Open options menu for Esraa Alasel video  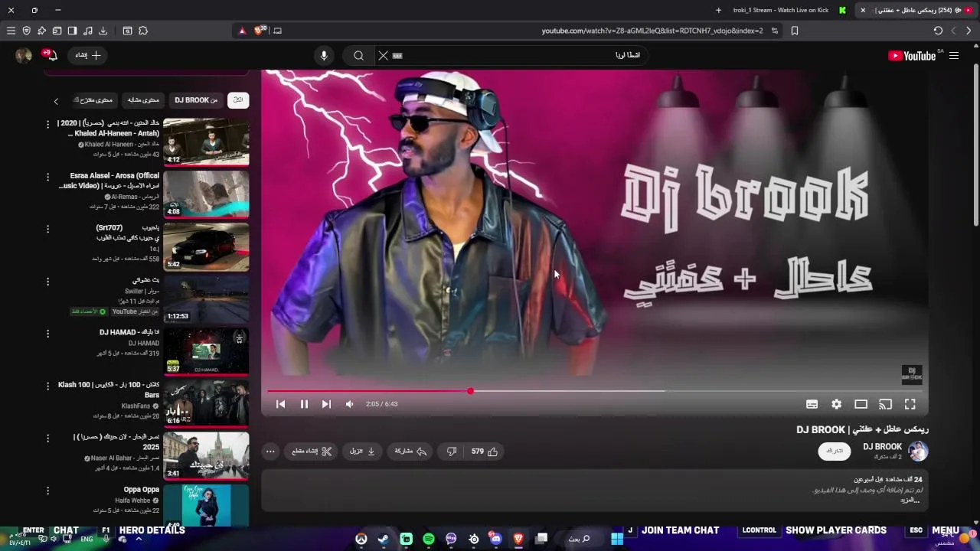47,176
